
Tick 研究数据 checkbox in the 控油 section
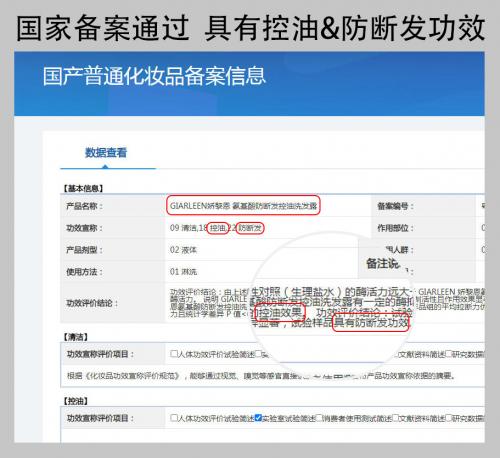[449, 418]
